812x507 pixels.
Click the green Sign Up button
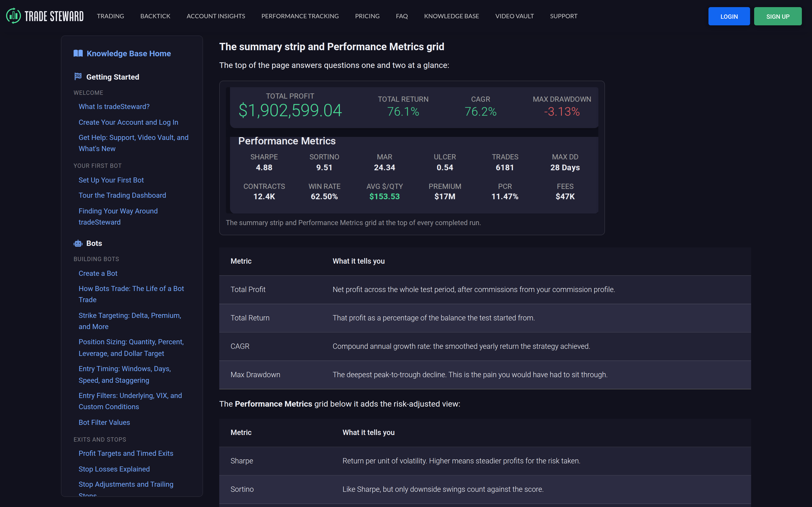[x=778, y=16]
